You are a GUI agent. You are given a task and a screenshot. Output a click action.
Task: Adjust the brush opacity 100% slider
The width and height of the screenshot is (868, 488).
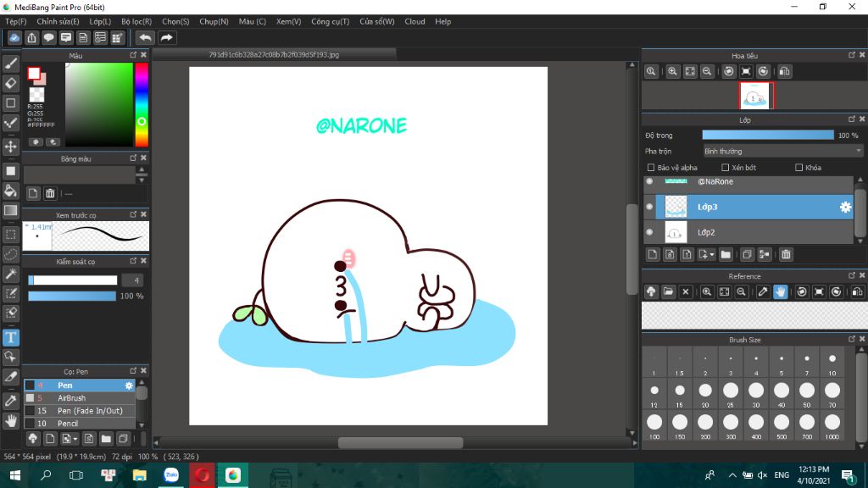coord(72,296)
